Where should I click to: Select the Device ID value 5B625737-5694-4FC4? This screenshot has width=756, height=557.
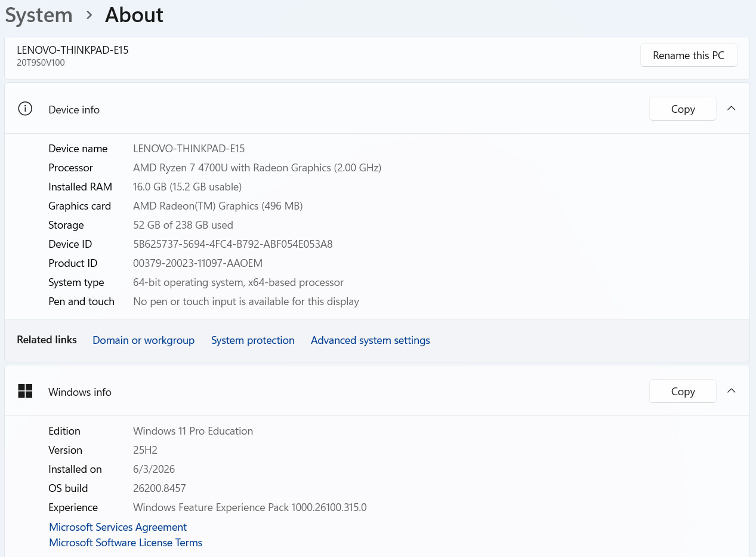233,244
